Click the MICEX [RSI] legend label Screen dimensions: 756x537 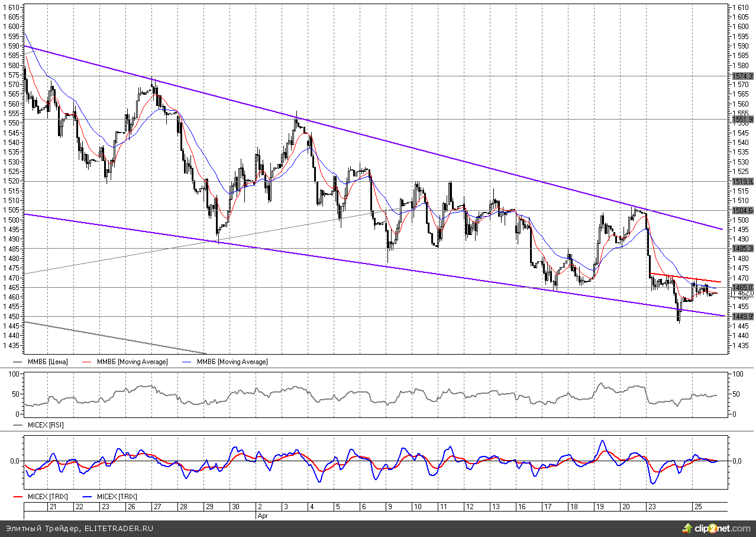46,425
